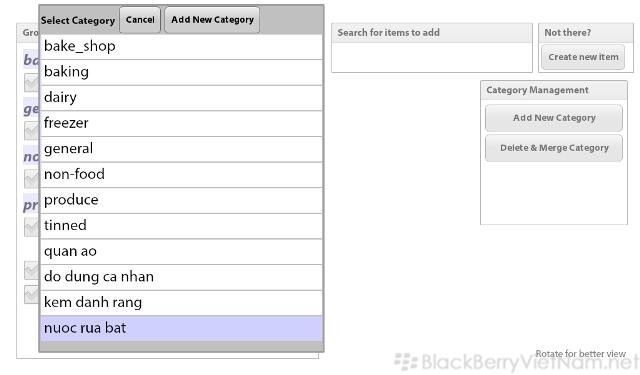Image resolution: width=640 pixels, height=375 pixels.
Task: Select freezer from the category list
Action: pyautogui.click(x=181, y=124)
